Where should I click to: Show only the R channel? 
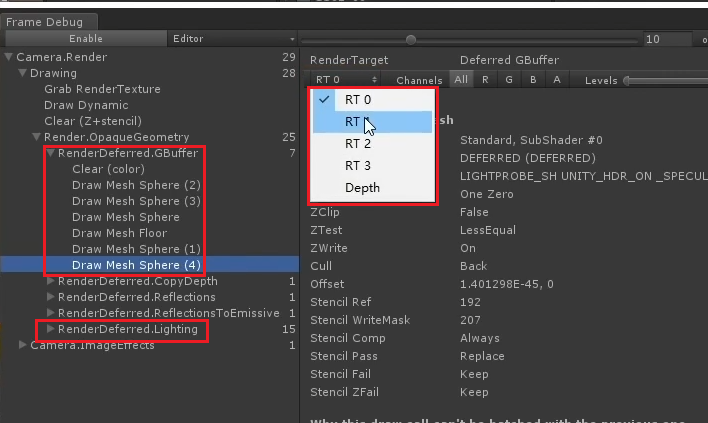[x=485, y=79]
